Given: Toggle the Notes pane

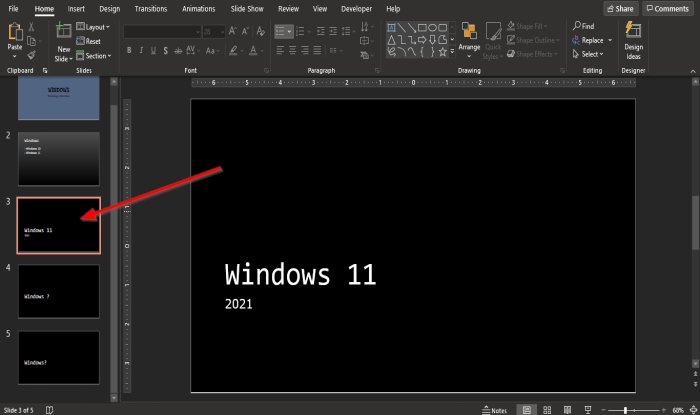Looking at the screenshot, I should pyautogui.click(x=495, y=410).
